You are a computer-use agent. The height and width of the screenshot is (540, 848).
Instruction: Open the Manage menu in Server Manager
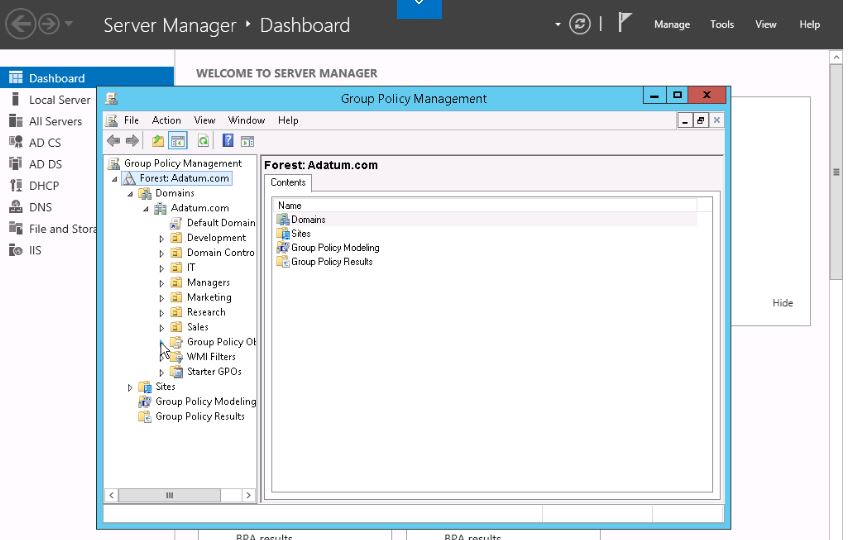(672, 24)
